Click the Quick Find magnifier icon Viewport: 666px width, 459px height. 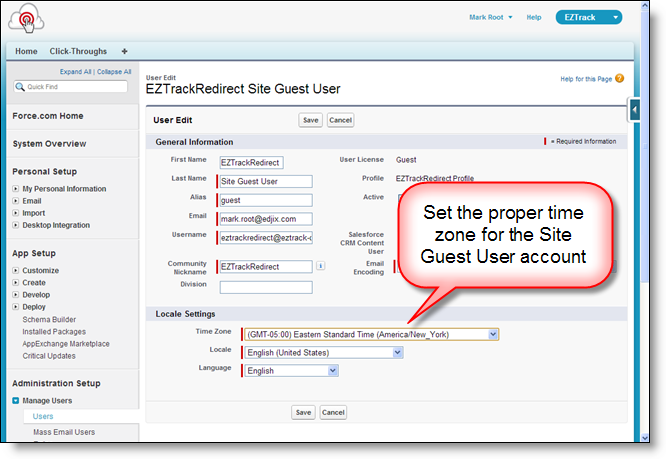pyautogui.click(x=21, y=87)
